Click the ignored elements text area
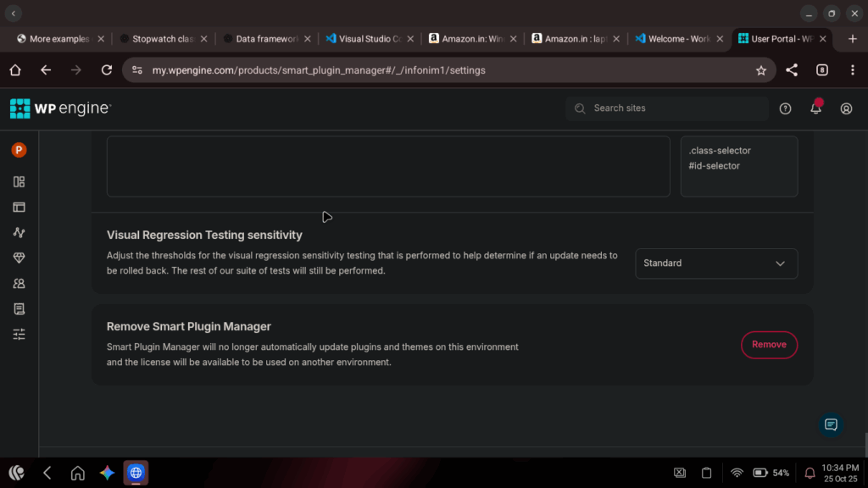This screenshot has width=868, height=488. [x=387, y=166]
